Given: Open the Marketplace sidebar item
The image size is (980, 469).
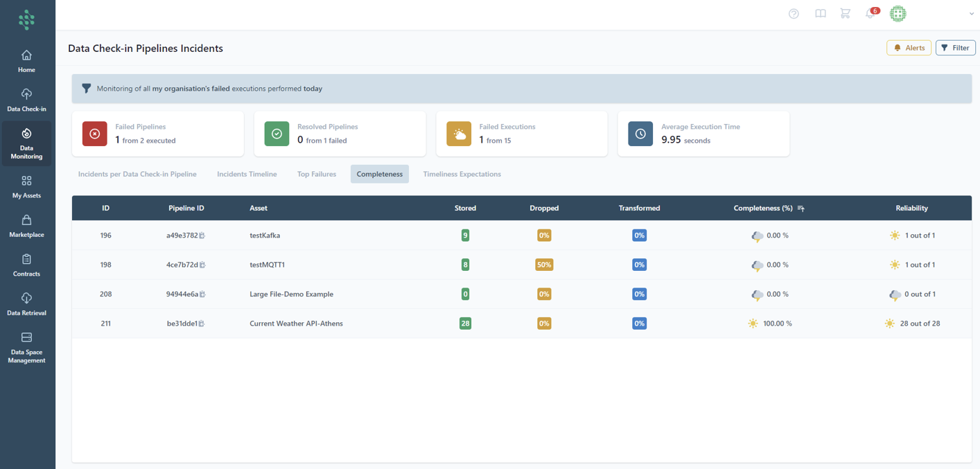Looking at the screenshot, I should pyautogui.click(x=26, y=226).
